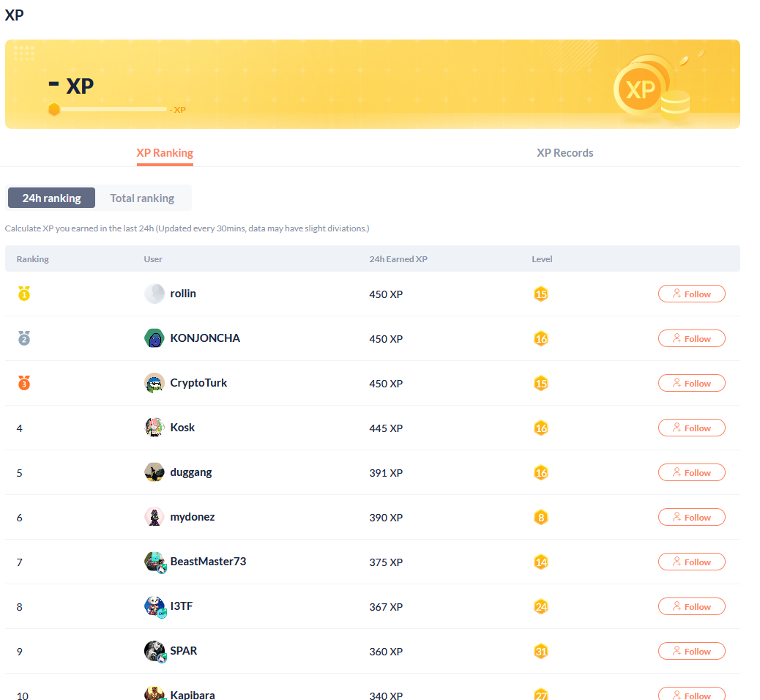Screen dimensions: 760x700
Task: Click the silver second-place medal icon
Action: point(24,338)
